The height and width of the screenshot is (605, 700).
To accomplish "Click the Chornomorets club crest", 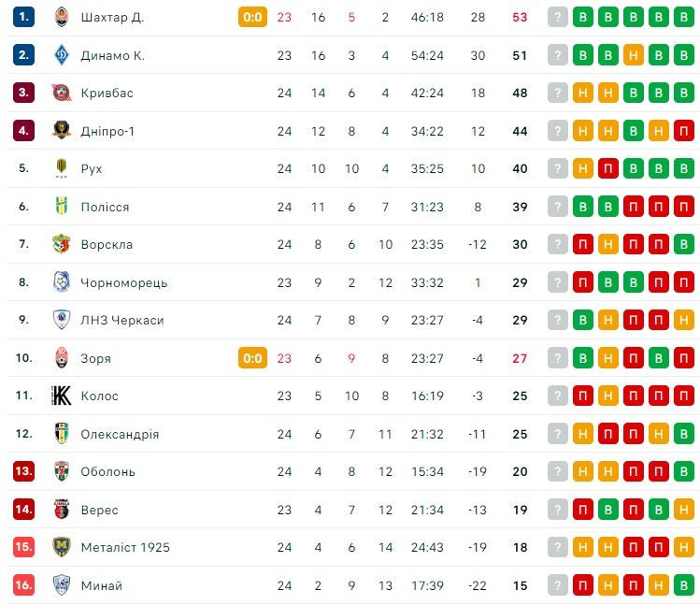I will pos(62,282).
